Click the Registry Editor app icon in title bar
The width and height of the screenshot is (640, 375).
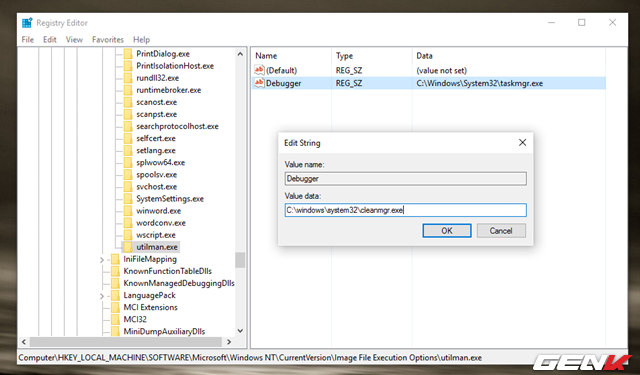coord(27,23)
